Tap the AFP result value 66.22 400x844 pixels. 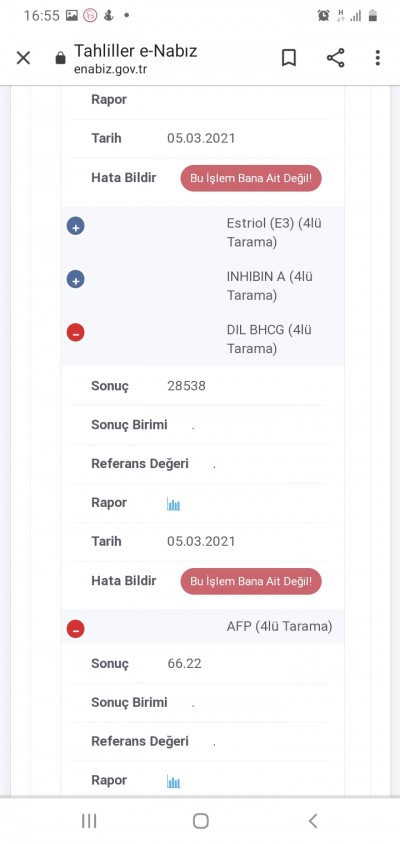184,664
